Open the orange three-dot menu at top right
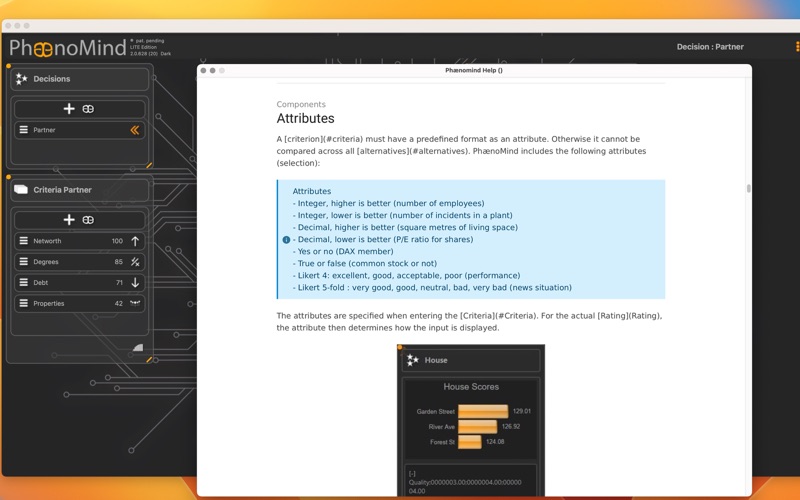 click(797, 46)
